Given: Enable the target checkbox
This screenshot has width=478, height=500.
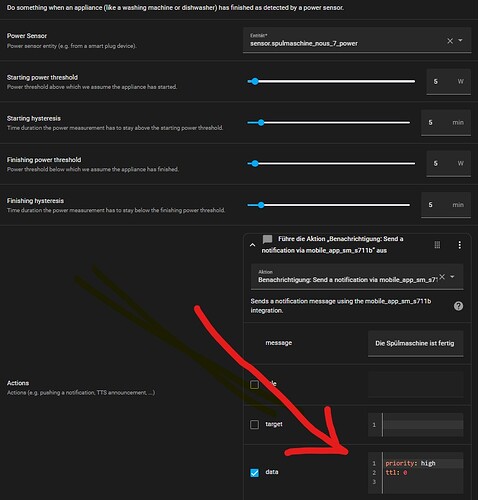Looking at the screenshot, I should click(254, 424).
